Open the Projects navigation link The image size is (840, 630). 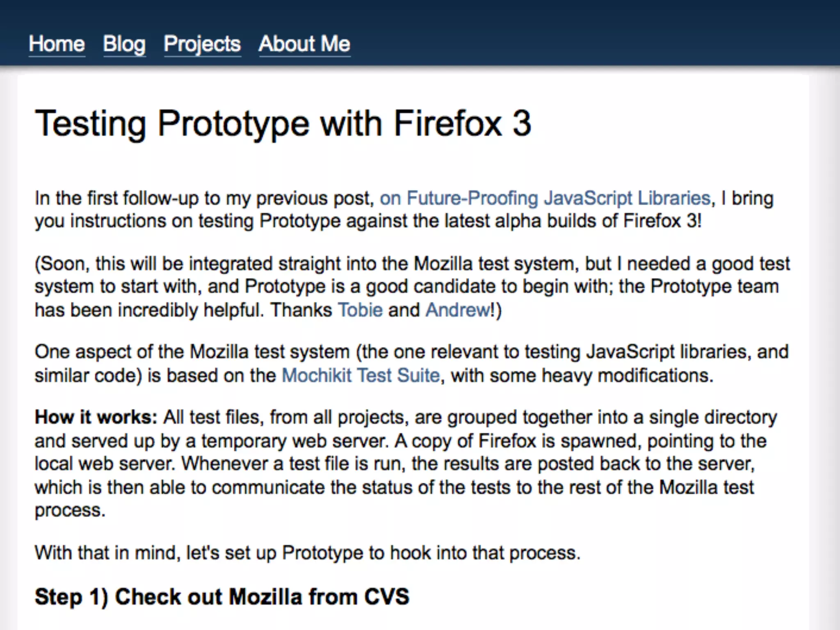(x=202, y=44)
